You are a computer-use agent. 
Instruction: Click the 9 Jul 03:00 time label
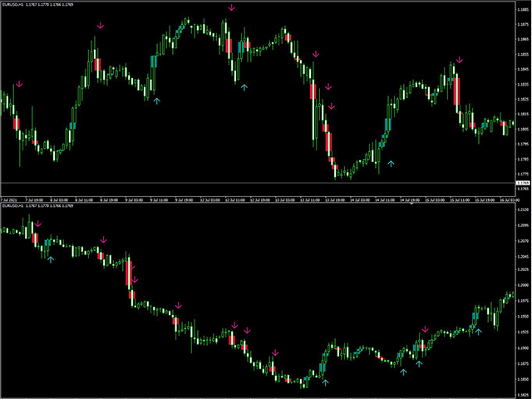pos(134,200)
